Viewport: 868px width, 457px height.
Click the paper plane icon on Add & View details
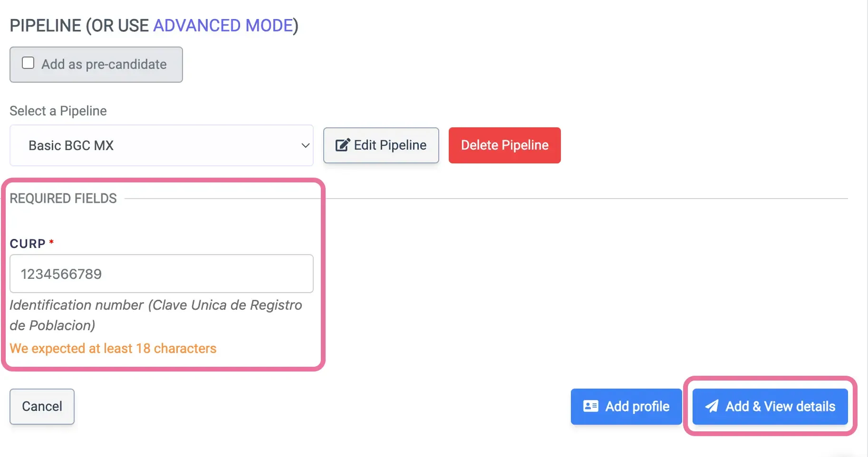tap(712, 406)
